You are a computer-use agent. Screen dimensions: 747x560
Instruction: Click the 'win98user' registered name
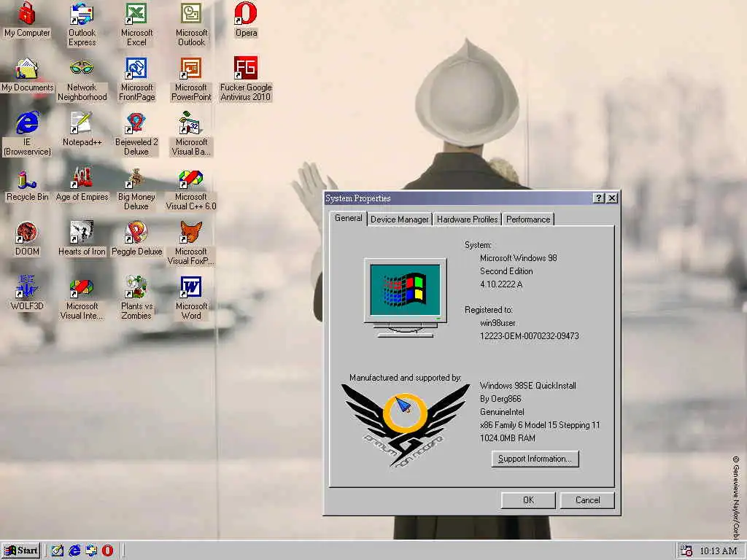[x=498, y=323]
